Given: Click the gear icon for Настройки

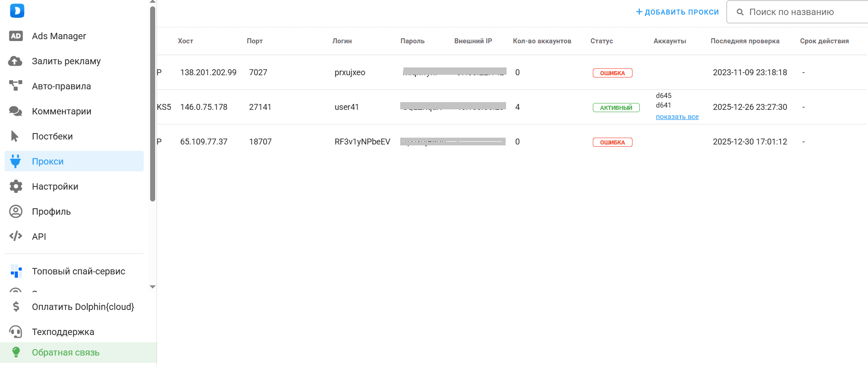Looking at the screenshot, I should coord(16,186).
